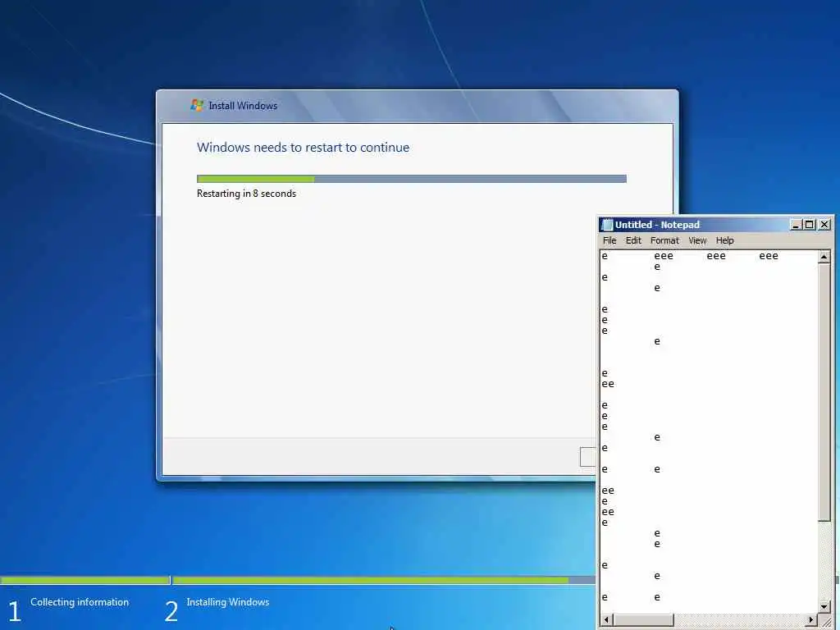Screen dimensions: 840x630
Task: Click the Notepad vertical scroll down arrow
Action: (824, 607)
